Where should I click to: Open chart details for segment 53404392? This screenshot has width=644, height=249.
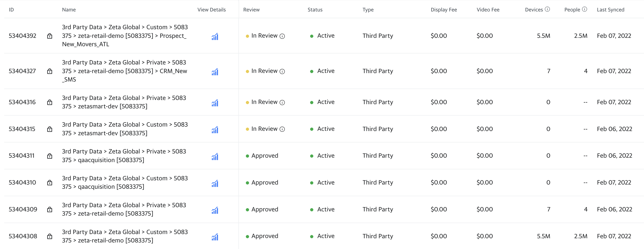(215, 36)
